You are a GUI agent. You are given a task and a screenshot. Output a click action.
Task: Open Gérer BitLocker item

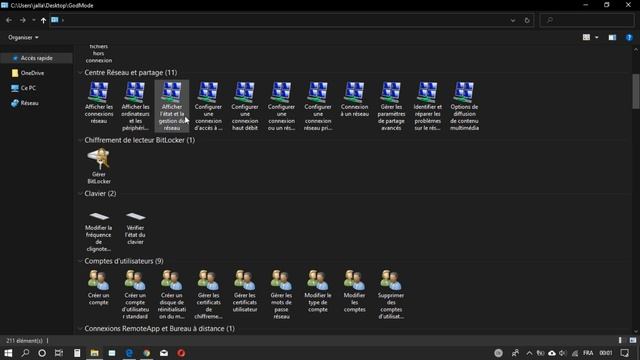pos(99,166)
